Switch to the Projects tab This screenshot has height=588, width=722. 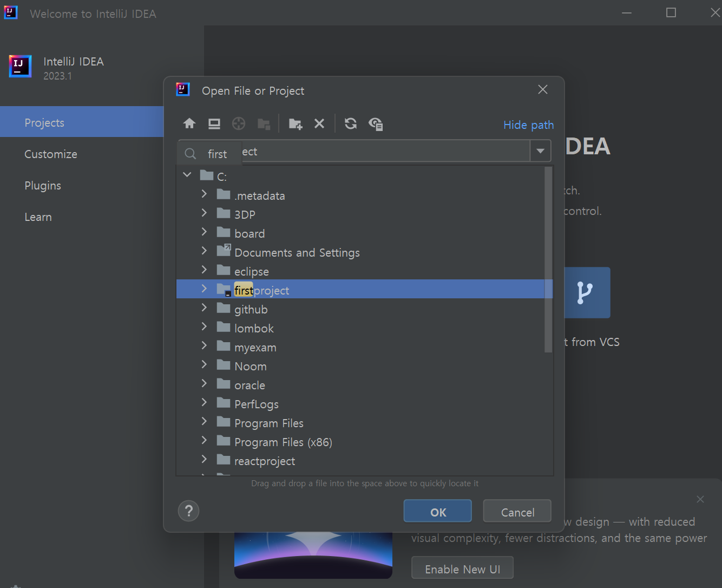pyautogui.click(x=82, y=122)
